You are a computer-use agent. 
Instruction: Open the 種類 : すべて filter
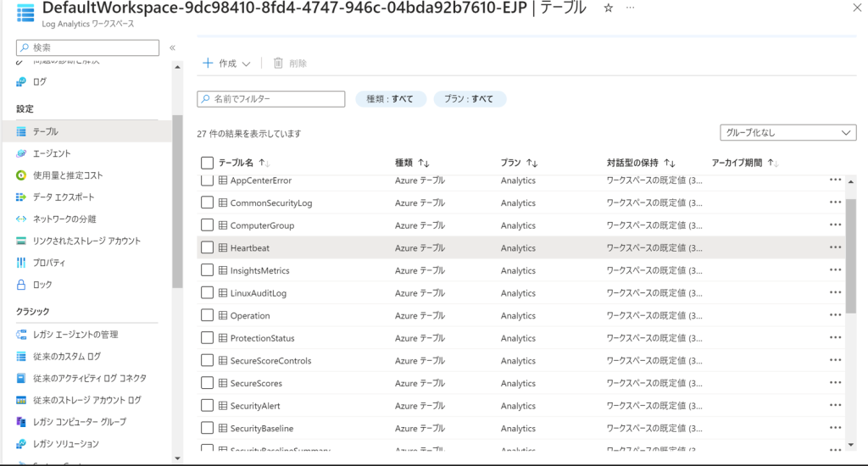pos(390,98)
